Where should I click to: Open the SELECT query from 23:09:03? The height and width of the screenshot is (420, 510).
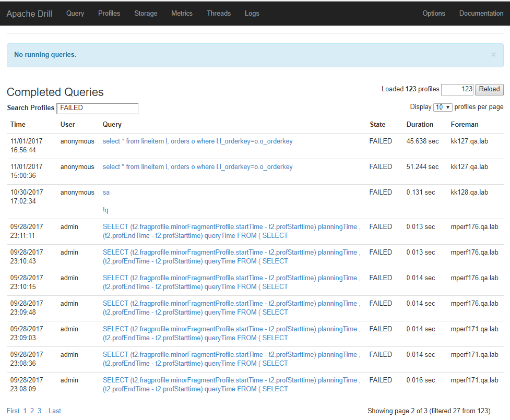coord(232,333)
